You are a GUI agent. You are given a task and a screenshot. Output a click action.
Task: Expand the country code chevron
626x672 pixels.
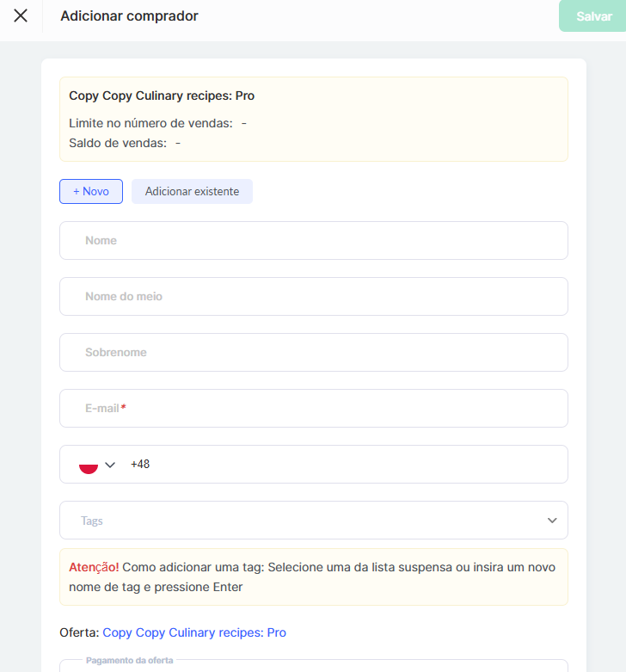(x=110, y=465)
